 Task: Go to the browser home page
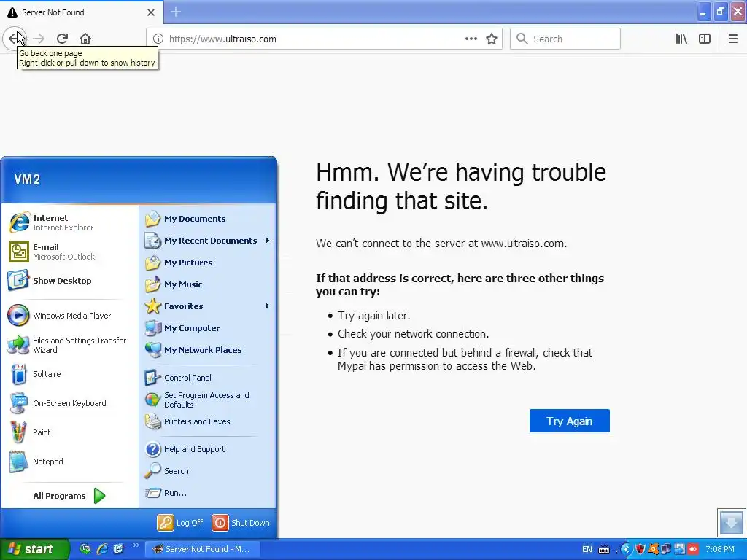point(85,39)
